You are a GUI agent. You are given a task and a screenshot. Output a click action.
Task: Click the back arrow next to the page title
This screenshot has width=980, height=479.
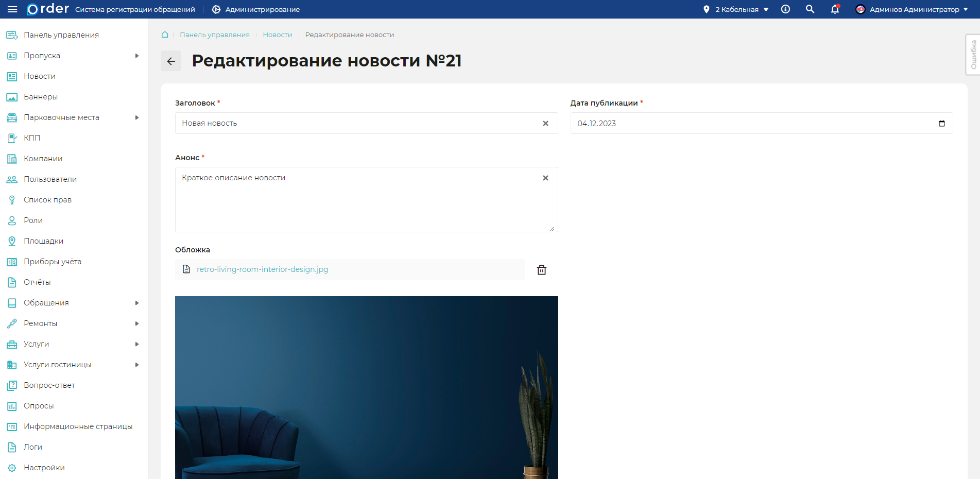coord(171,61)
